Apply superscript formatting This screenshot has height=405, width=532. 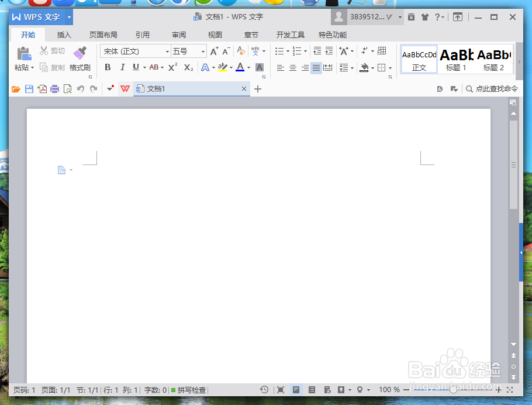coord(172,67)
